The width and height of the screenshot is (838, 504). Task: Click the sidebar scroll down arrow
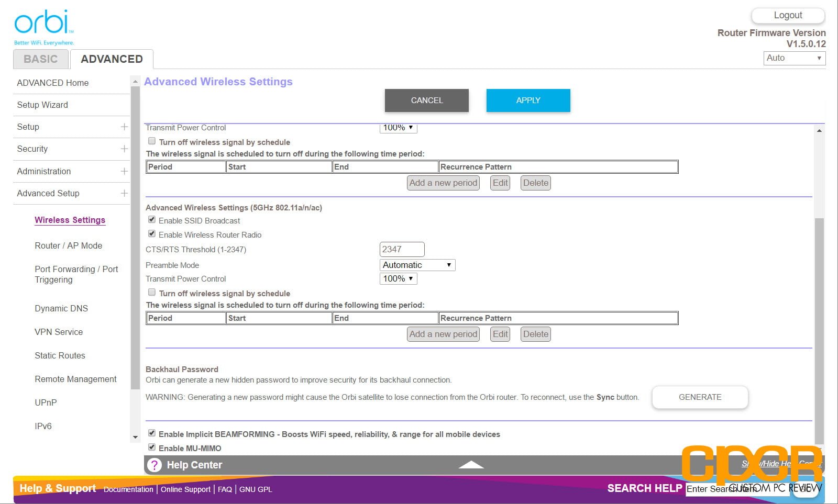[x=135, y=437]
